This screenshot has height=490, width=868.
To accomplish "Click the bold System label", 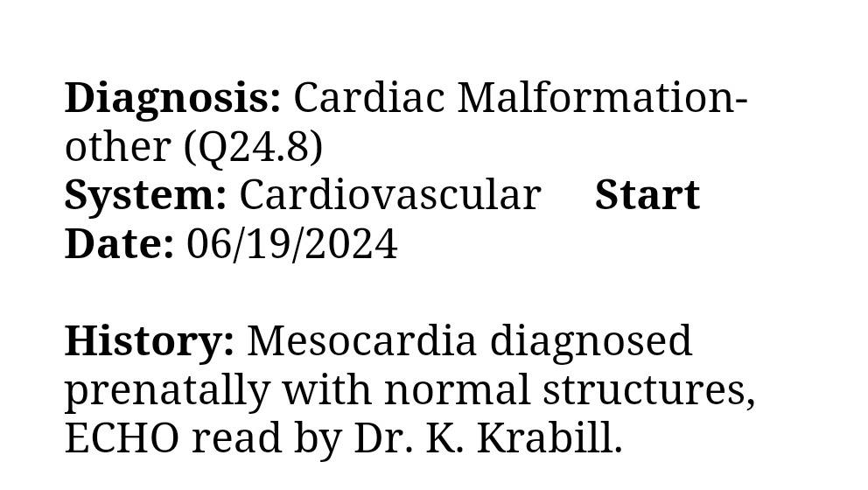I will (x=145, y=195).
